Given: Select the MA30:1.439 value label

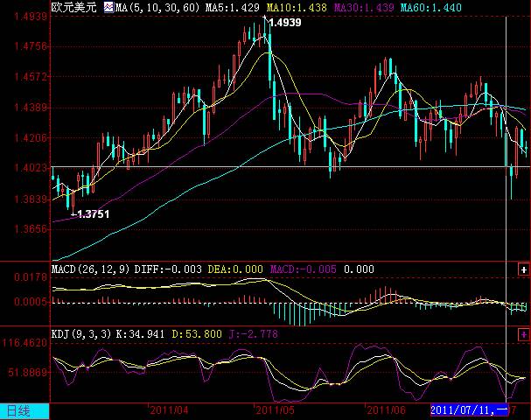Looking at the screenshot, I should point(364,8).
